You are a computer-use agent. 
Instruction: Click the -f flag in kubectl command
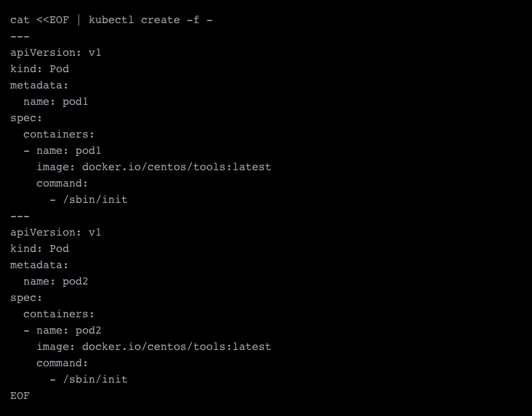point(193,20)
